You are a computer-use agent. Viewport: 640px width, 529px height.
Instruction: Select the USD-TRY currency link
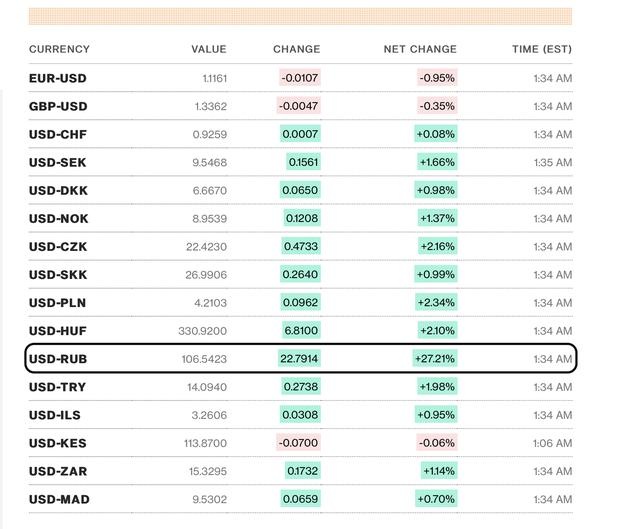point(58,386)
